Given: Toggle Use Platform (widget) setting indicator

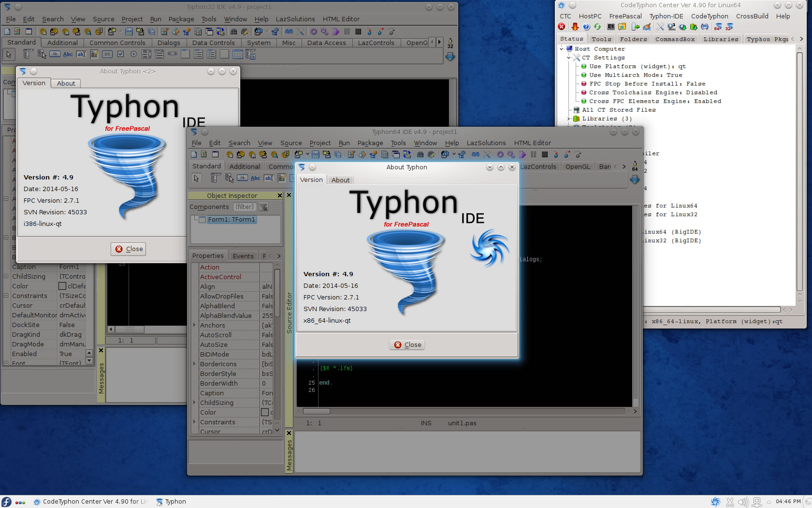Looking at the screenshot, I should click(583, 66).
